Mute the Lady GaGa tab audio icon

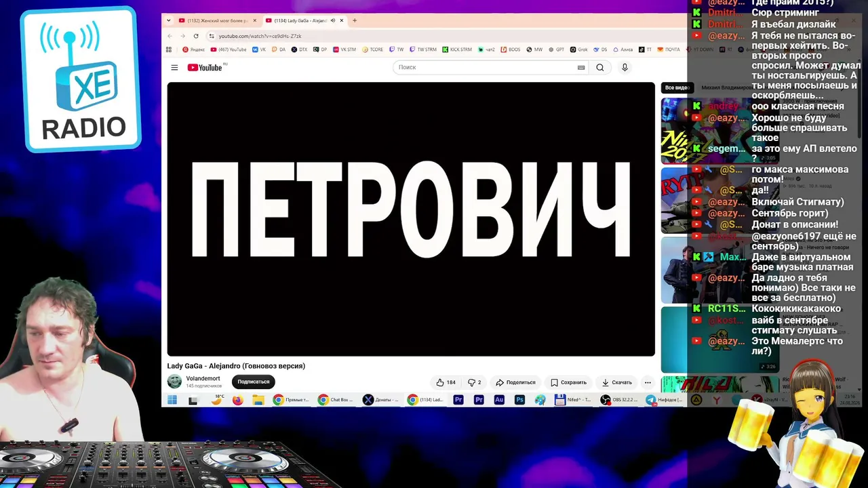coord(332,20)
